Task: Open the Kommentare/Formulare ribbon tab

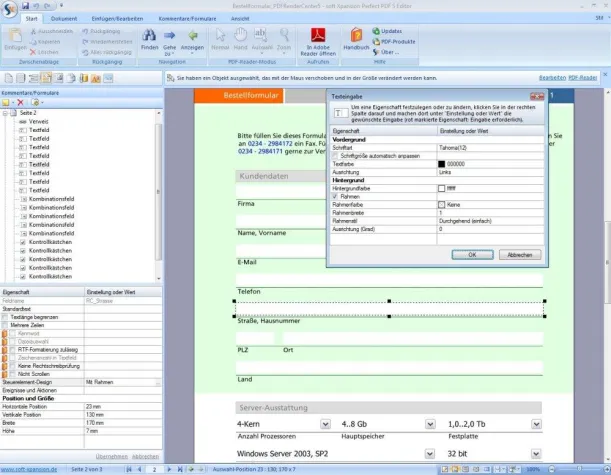Action: 187,19
